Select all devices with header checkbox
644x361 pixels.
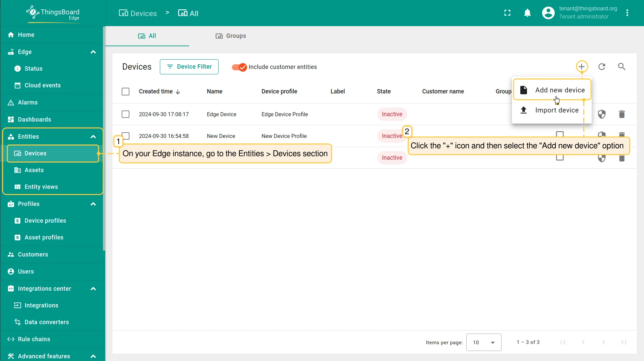tap(125, 91)
